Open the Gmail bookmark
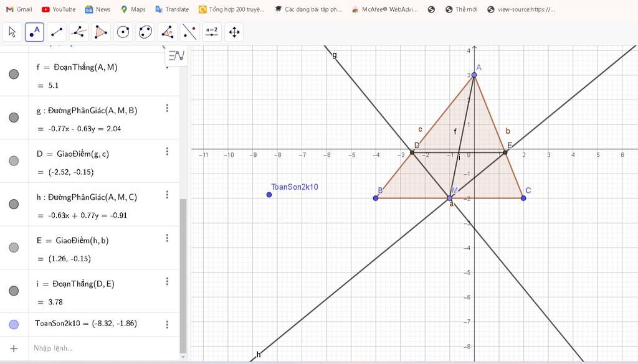Screen dimensions: 638x364 tap(19, 9)
